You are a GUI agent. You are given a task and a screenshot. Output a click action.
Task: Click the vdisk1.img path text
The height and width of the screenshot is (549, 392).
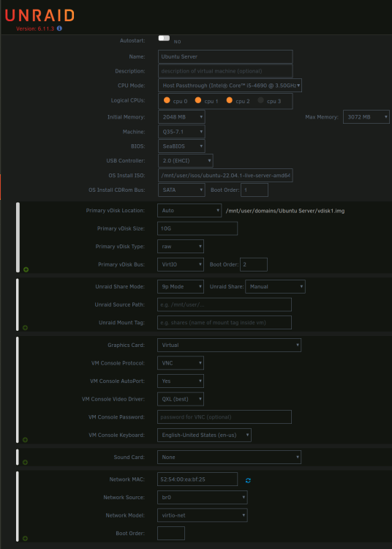tap(285, 211)
